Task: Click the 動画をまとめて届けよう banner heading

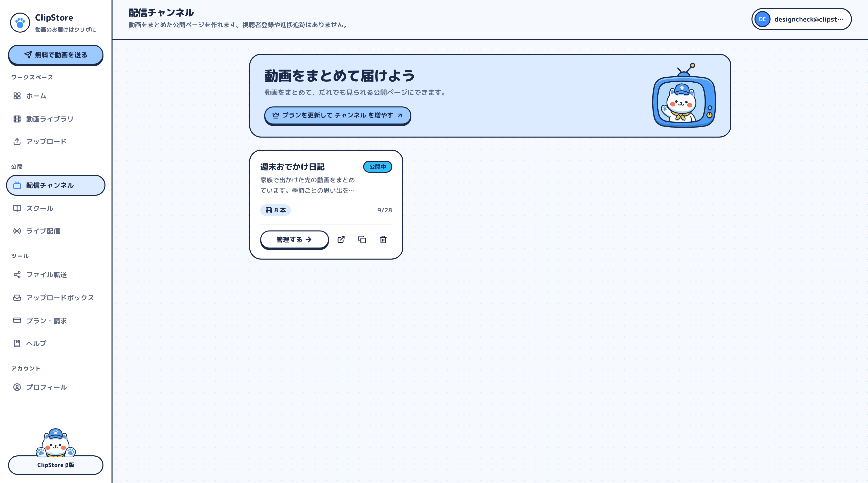Action: (x=339, y=76)
